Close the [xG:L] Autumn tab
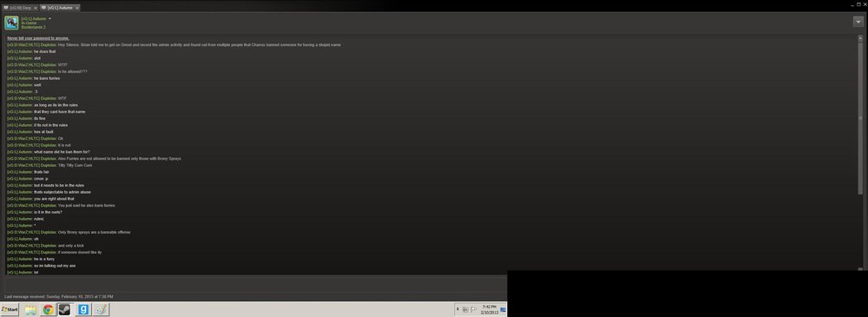The height and width of the screenshot is (317, 868). click(77, 8)
